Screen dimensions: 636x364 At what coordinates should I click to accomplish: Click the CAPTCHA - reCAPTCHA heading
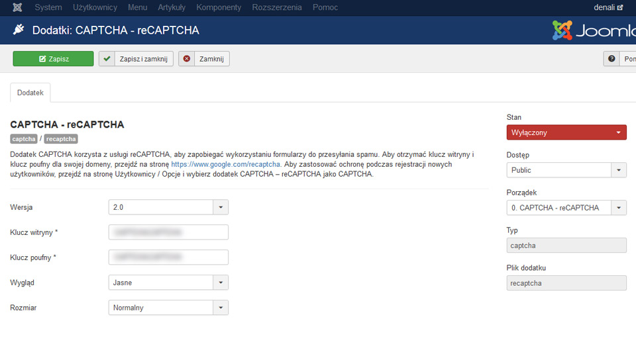[67, 124]
